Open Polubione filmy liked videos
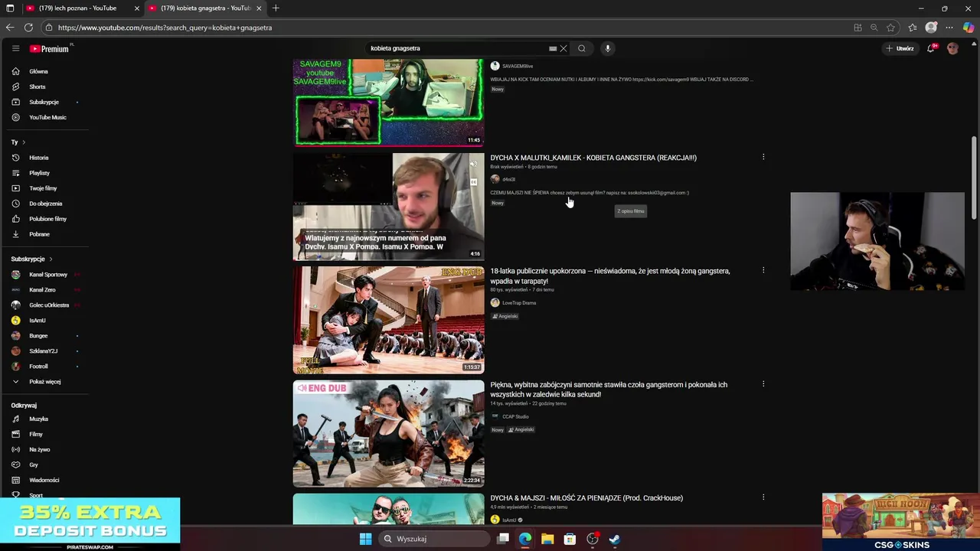Image resolution: width=980 pixels, height=551 pixels. pyautogui.click(x=47, y=219)
